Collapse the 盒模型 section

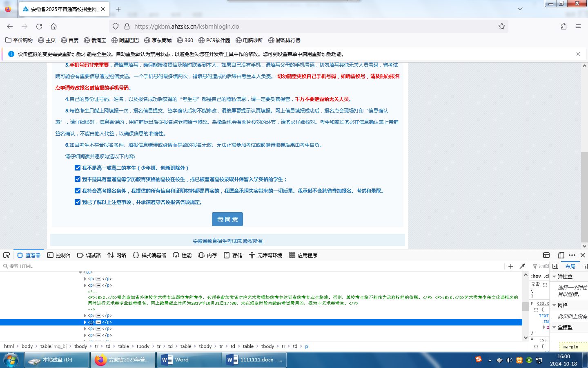[x=554, y=328]
